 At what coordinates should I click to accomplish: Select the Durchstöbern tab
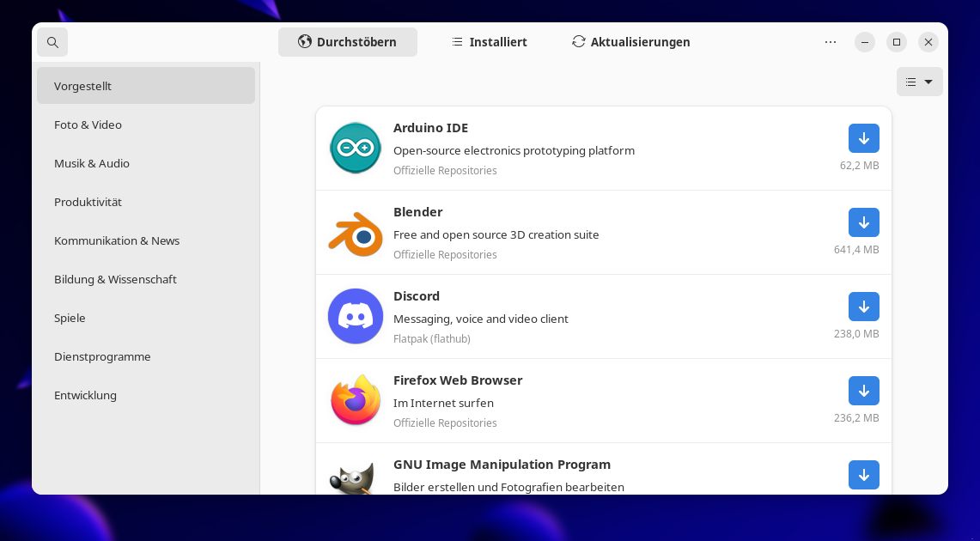pos(347,42)
